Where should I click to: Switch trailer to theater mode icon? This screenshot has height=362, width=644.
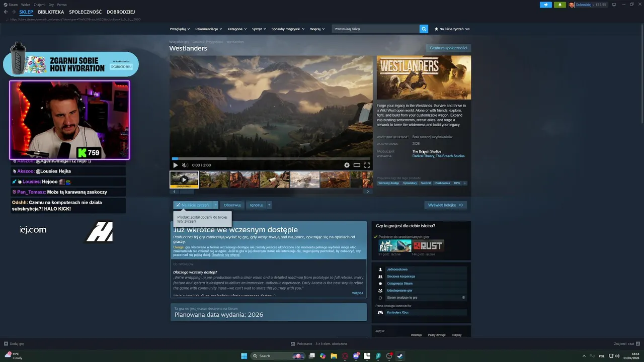coord(357,165)
